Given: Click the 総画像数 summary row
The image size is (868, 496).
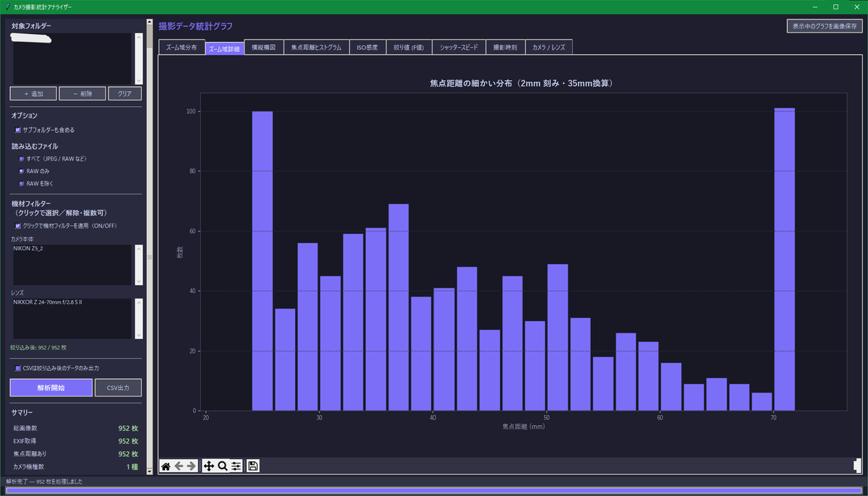Looking at the screenshot, I should pos(75,428).
